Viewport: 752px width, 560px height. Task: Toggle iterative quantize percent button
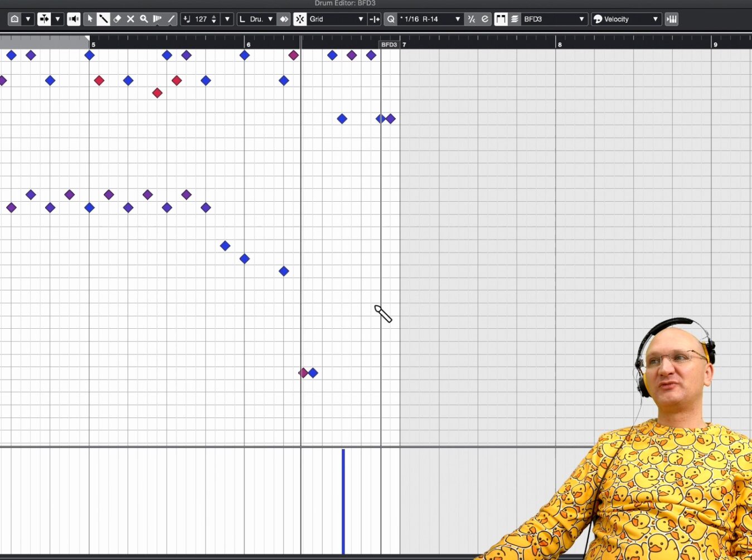pyautogui.click(x=472, y=19)
